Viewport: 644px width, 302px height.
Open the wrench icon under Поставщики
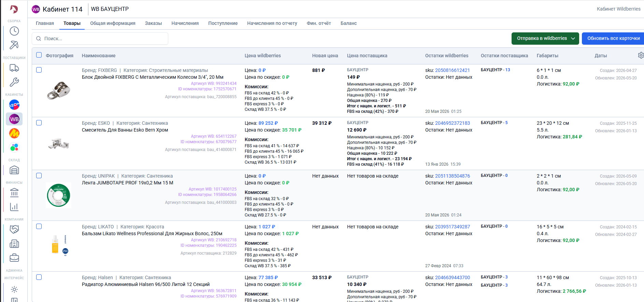[14, 82]
